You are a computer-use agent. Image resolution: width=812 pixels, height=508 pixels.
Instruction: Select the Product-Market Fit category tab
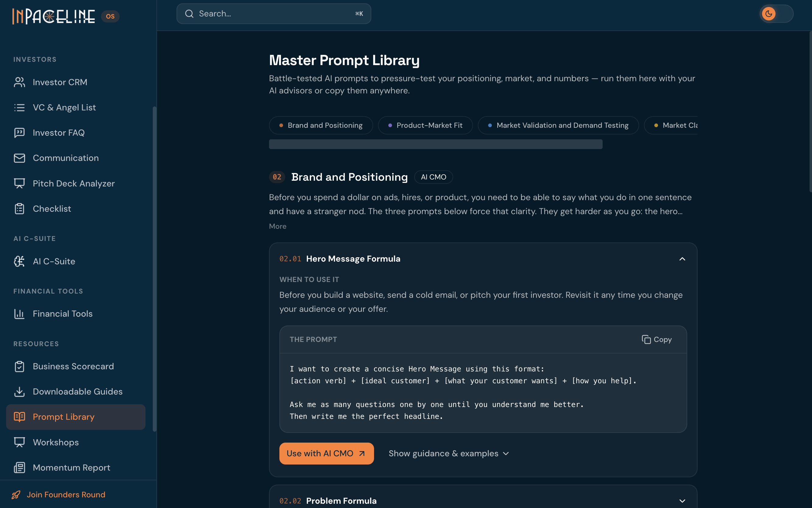pyautogui.click(x=425, y=125)
